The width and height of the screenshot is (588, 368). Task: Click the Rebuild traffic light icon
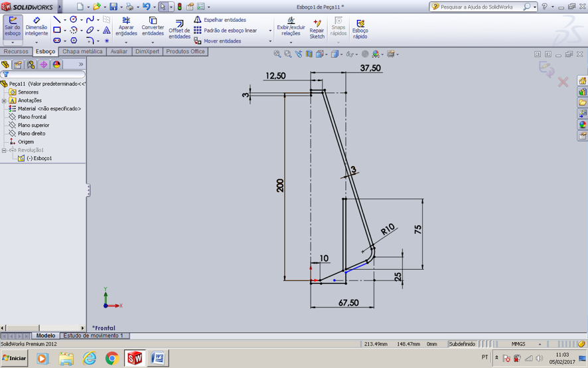pyautogui.click(x=180, y=7)
